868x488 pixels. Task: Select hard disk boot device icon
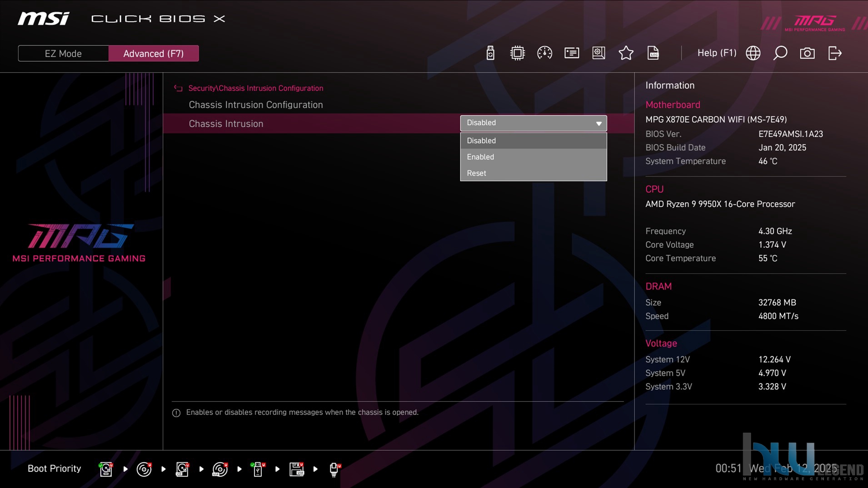[106, 469]
